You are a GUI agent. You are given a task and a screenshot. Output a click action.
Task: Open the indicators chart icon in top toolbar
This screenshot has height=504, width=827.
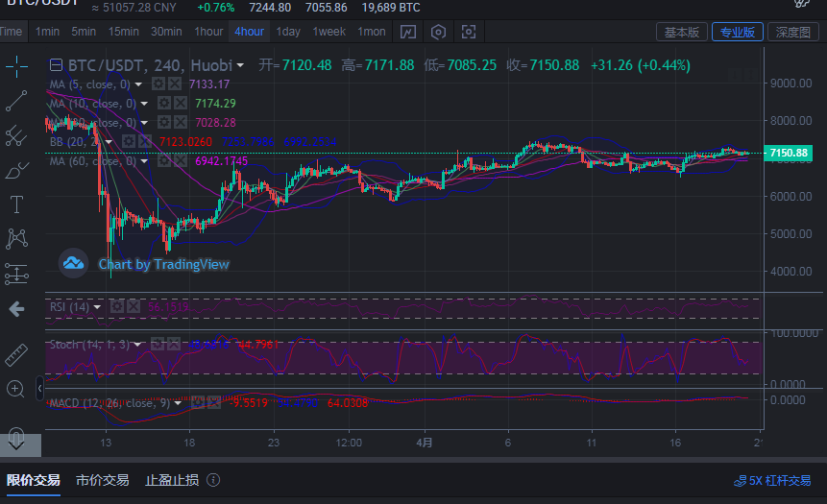tap(407, 32)
